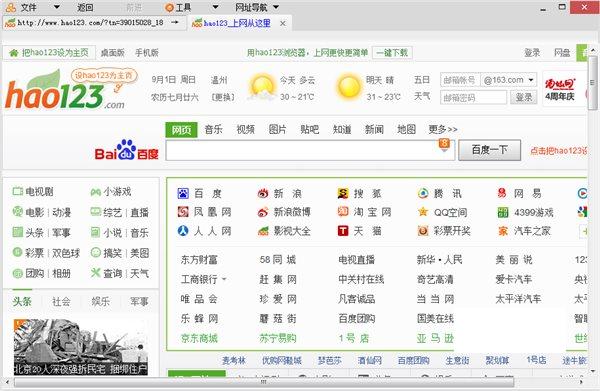Image resolution: width=600 pixels, height=391 pixels.
Task: Switch to the 音乐 search tab
Action: 213,129
